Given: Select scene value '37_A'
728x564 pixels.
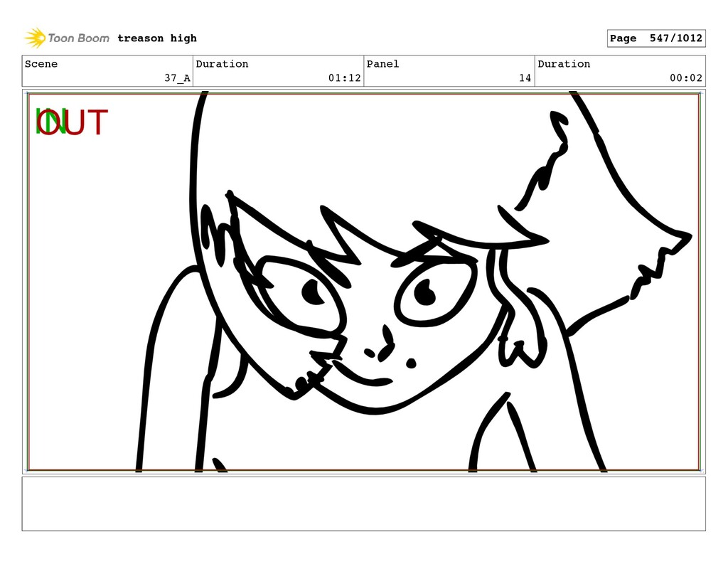Looking at the screenshot, I should click(177, 78).
